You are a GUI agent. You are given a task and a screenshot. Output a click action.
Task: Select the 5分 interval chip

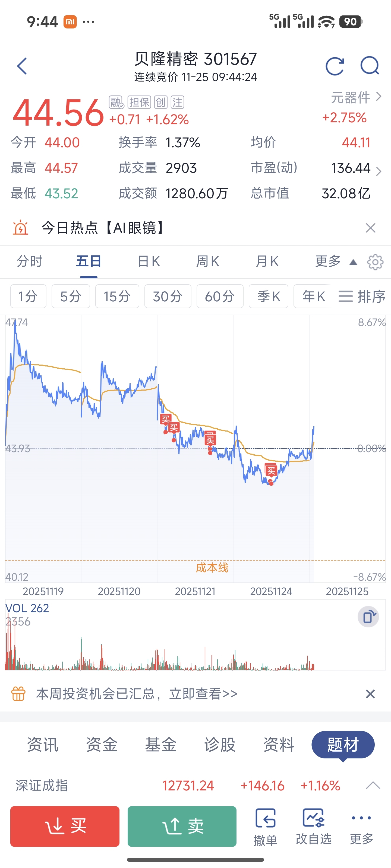click(x=71, y=296)
